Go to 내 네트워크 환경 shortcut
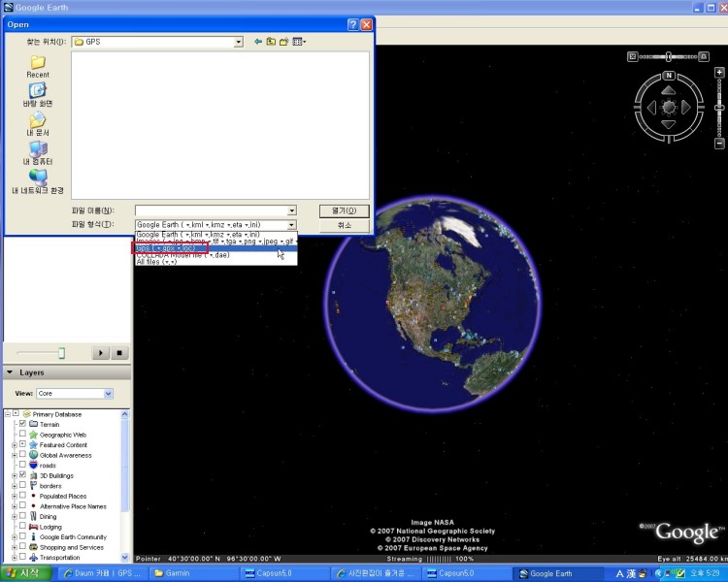This screenshot has height=582, width=728. [x=38, y=182]
